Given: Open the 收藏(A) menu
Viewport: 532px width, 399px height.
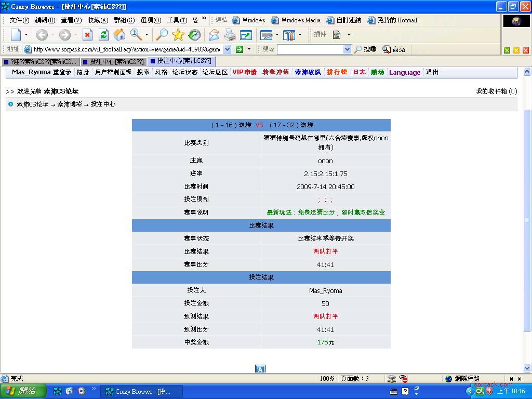Looking at the screenshot, I should coord(97,20).
